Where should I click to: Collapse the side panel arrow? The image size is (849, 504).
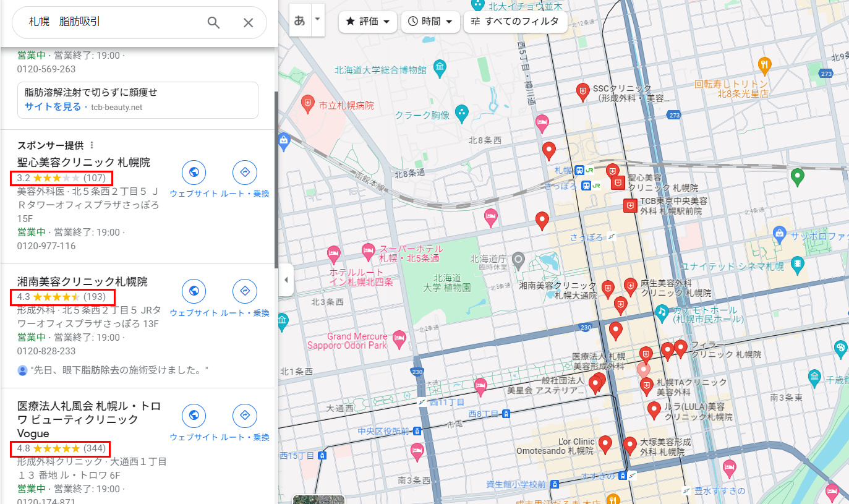point(286,280)
